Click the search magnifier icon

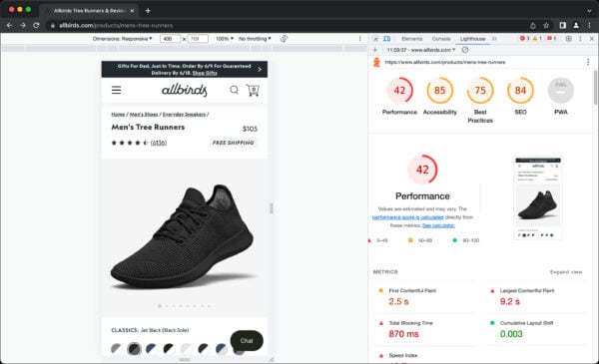[235, 90]
